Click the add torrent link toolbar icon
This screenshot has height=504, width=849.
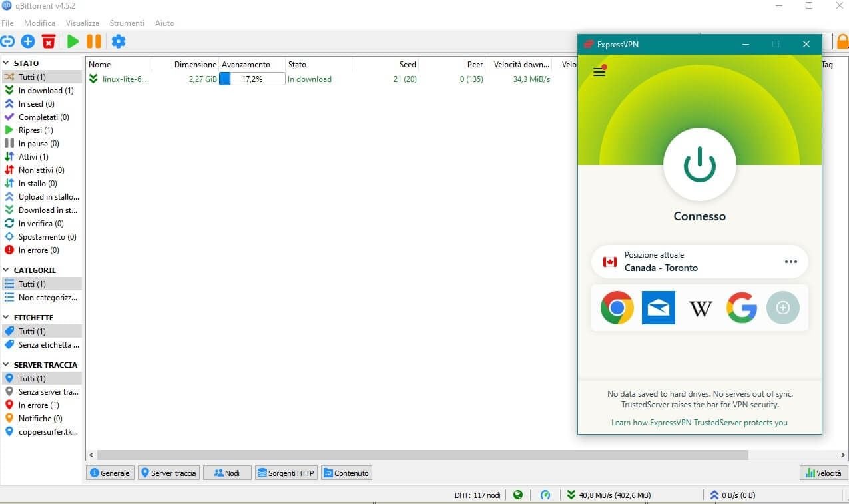[x=7, y=41]
